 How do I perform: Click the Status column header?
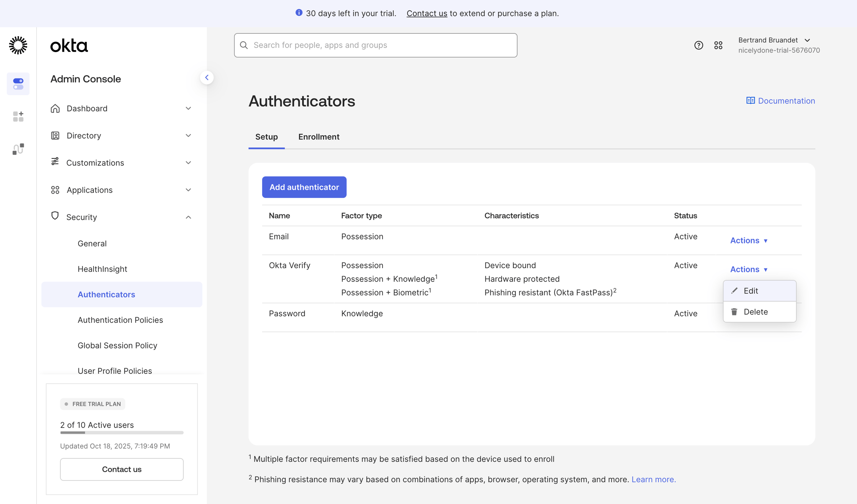[x=686, y=216]
